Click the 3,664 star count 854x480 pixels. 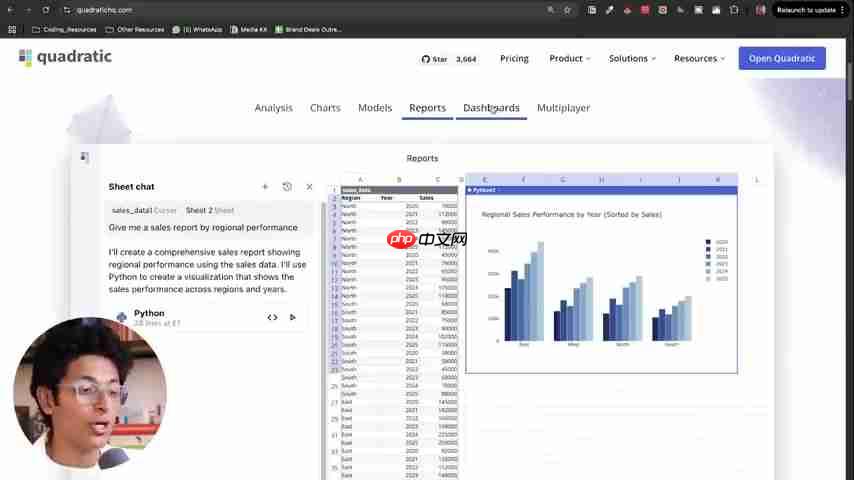tap(466, 59)
